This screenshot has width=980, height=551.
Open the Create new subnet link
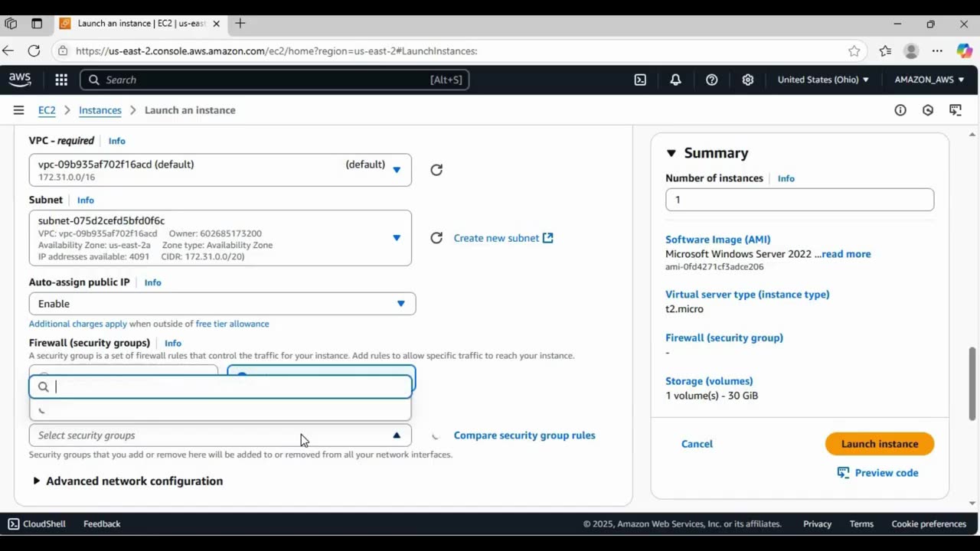tap(503, 238)
